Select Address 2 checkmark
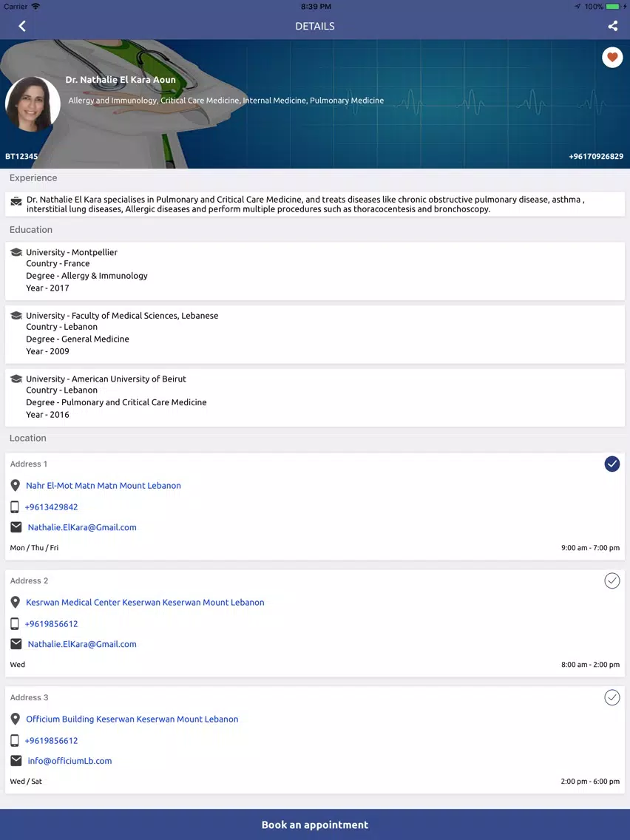Screen dimensions: 630x840 (x=612, y=580)
